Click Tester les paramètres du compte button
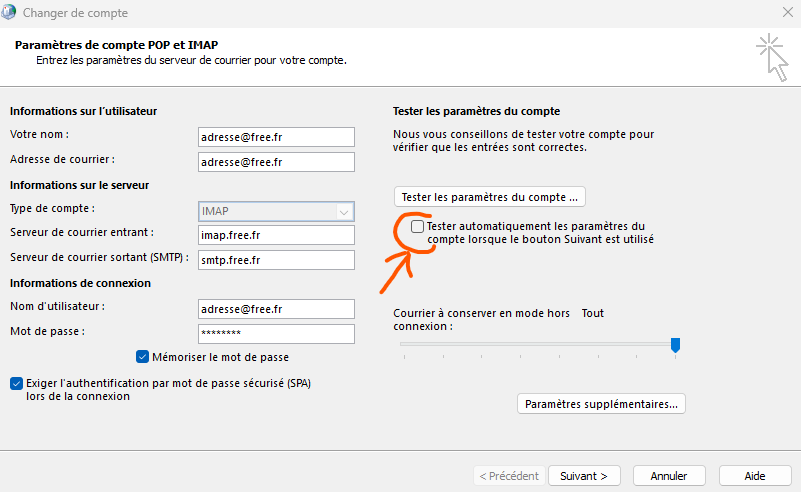 coord(489,197)
